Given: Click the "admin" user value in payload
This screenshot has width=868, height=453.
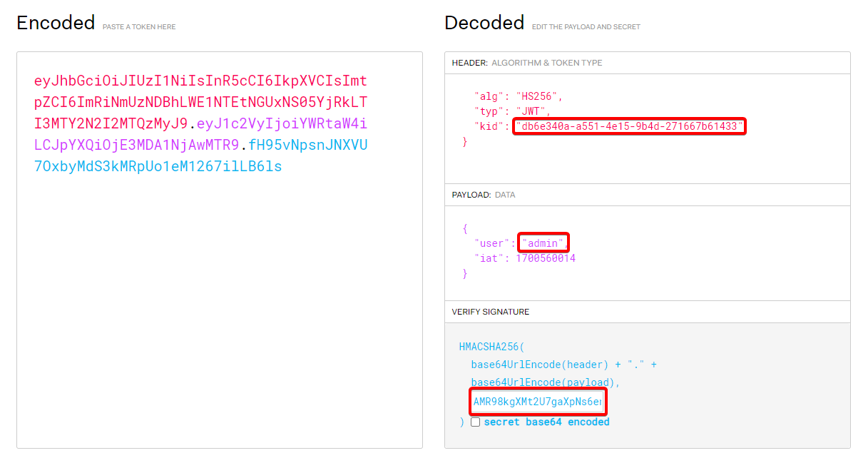Looking at the screenshot, I should pos(543,243).
